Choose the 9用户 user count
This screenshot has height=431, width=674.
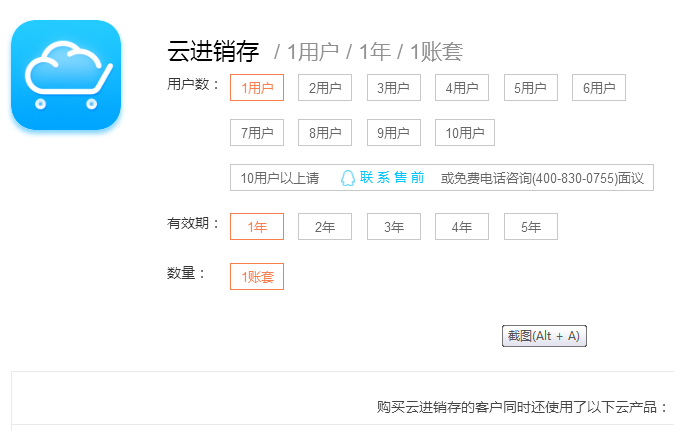coord(394,132)
